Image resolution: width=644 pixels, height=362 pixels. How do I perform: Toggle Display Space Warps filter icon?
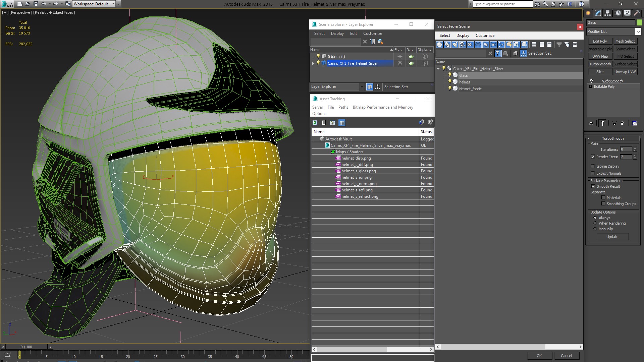pyautogui.click(x=478, y=45)
